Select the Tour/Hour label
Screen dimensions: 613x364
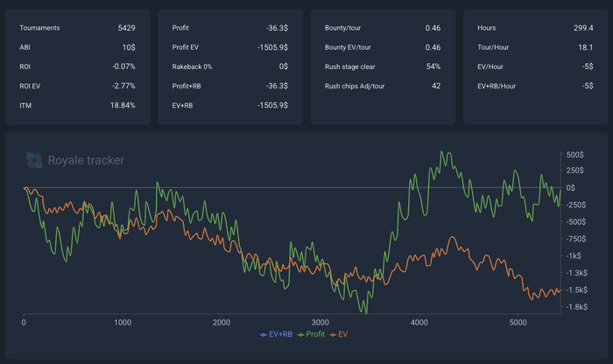coord(493,47)
